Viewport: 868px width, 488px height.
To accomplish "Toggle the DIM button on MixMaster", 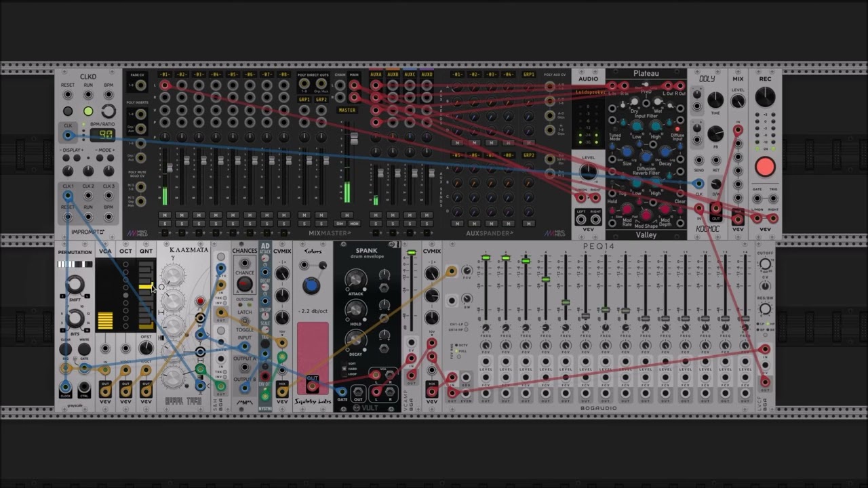I will [340, 223].
